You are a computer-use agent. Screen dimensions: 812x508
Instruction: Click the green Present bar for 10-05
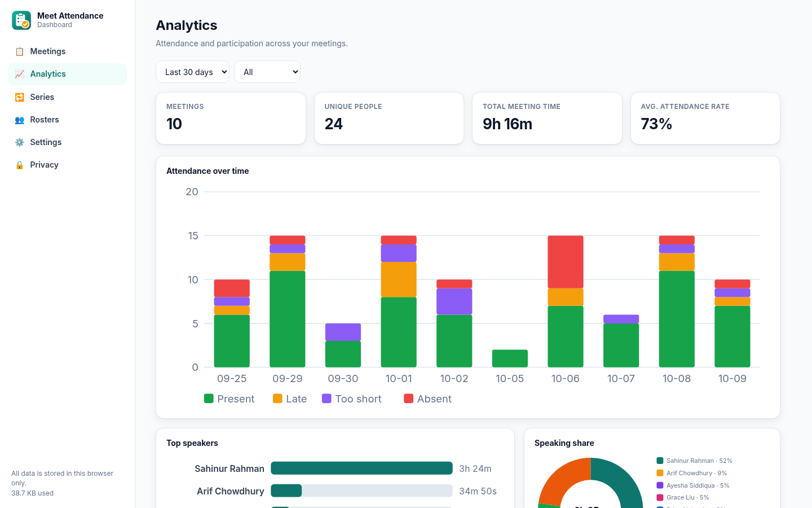[510, 358]
